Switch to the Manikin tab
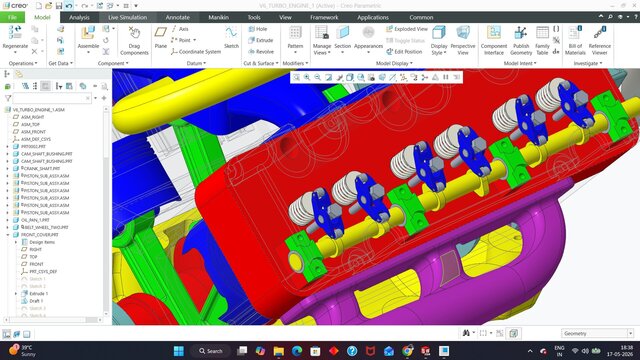Screen dimensions: 640x360 (x=218, y=17)
